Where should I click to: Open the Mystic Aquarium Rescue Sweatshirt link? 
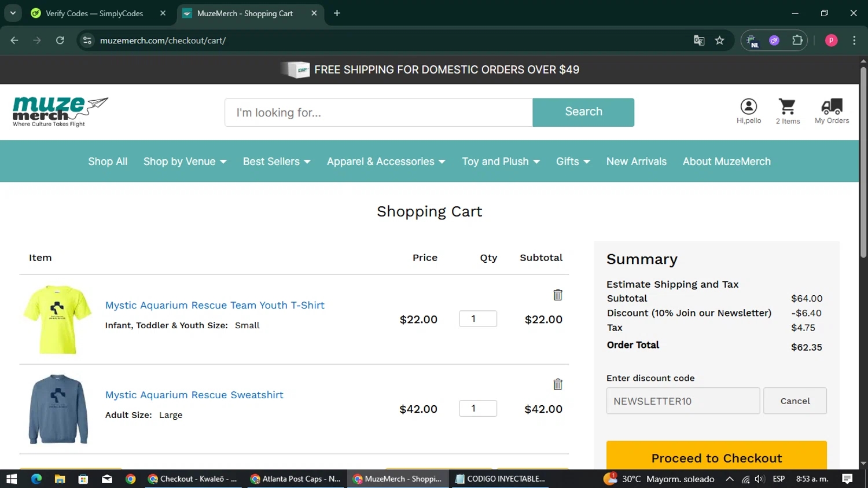pyautogui.click(x=194, y=395)
